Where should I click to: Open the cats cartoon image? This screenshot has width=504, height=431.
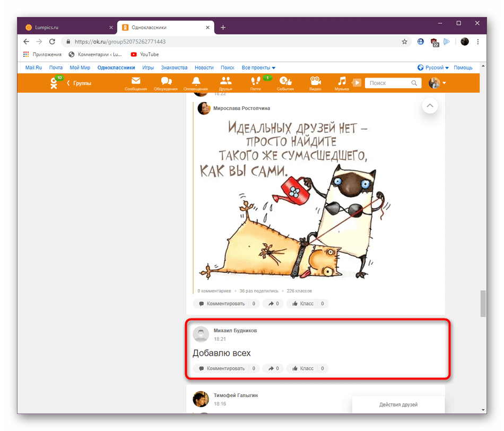click(x=295, y=200)
